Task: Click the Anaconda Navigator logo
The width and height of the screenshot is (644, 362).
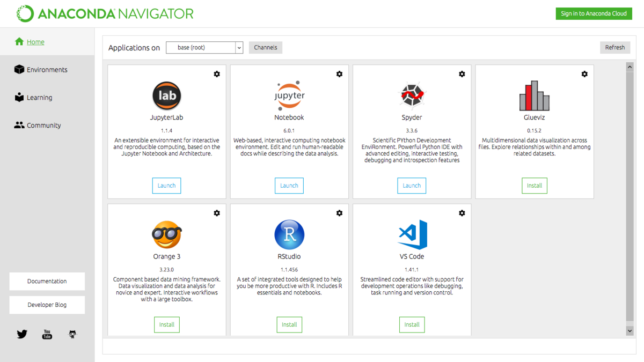Action: [x=105, y=13]
